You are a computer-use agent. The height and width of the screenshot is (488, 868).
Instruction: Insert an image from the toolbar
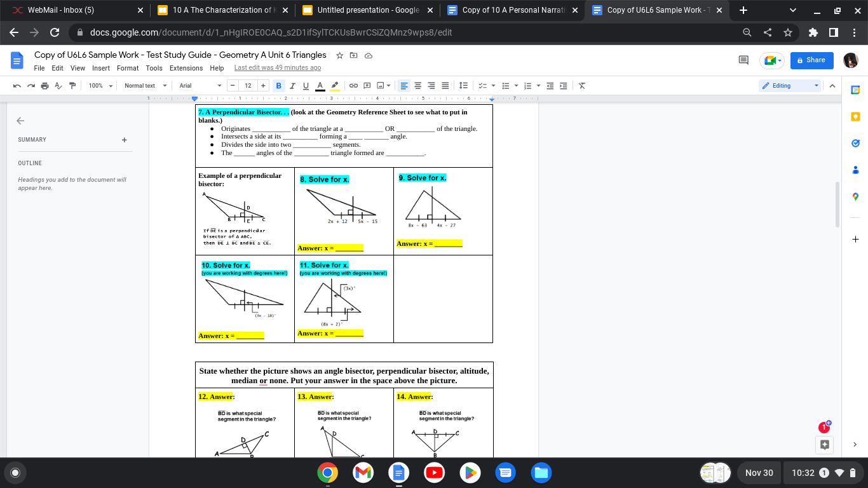pos(381,86)
